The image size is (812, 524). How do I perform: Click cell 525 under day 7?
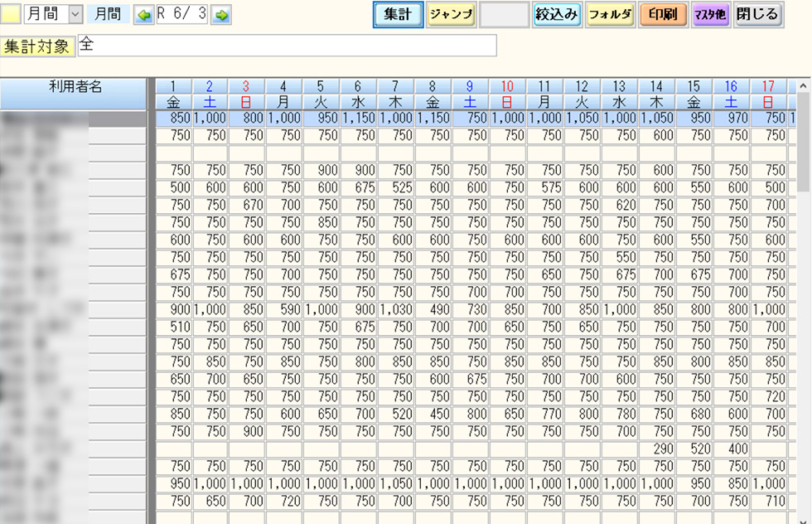coord(396,187)
